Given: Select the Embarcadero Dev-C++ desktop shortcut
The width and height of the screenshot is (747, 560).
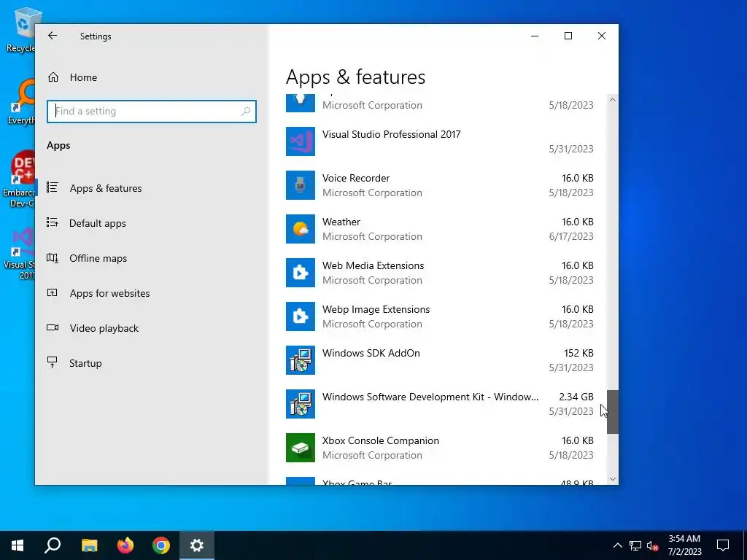Looking at the screenshot, I should (x=19, y=179).
